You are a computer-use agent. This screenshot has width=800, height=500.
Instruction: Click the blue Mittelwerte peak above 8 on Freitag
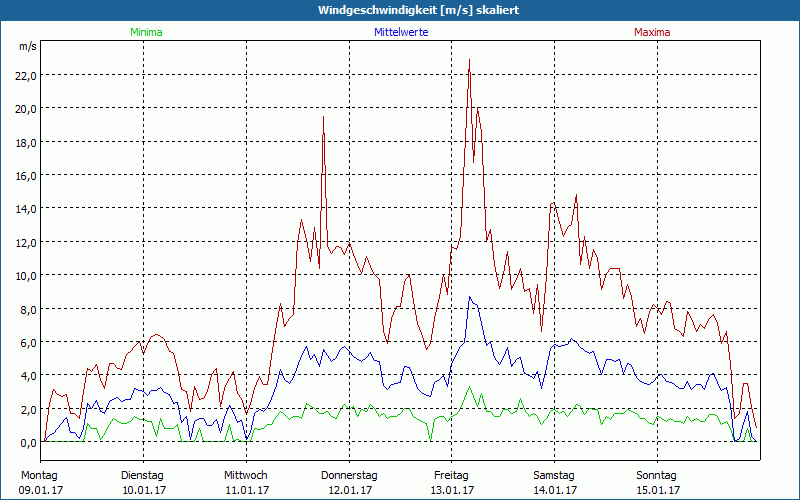[470, 297]
